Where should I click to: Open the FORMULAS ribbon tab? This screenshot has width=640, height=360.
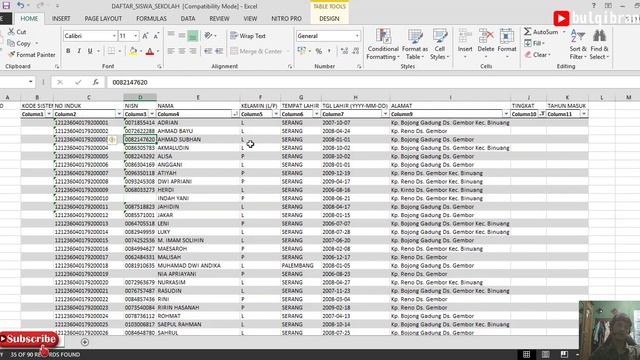[151, 19]
